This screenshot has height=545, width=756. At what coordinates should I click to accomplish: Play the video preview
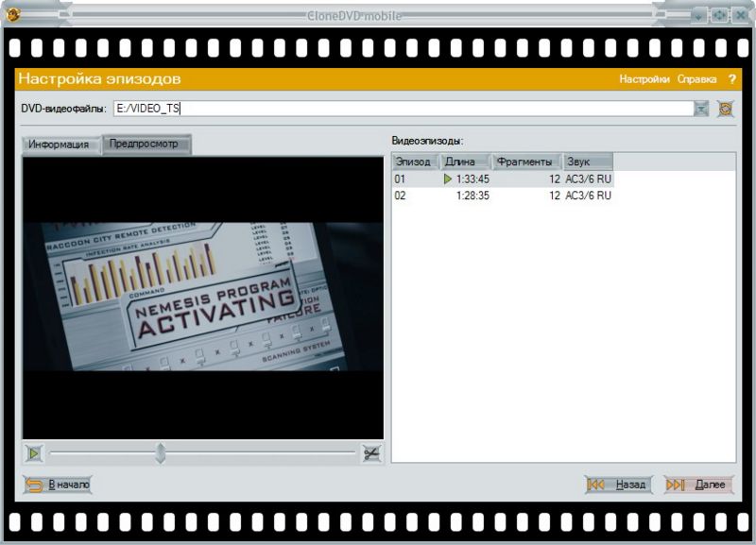pyautogui.click(x=34, y=453)
